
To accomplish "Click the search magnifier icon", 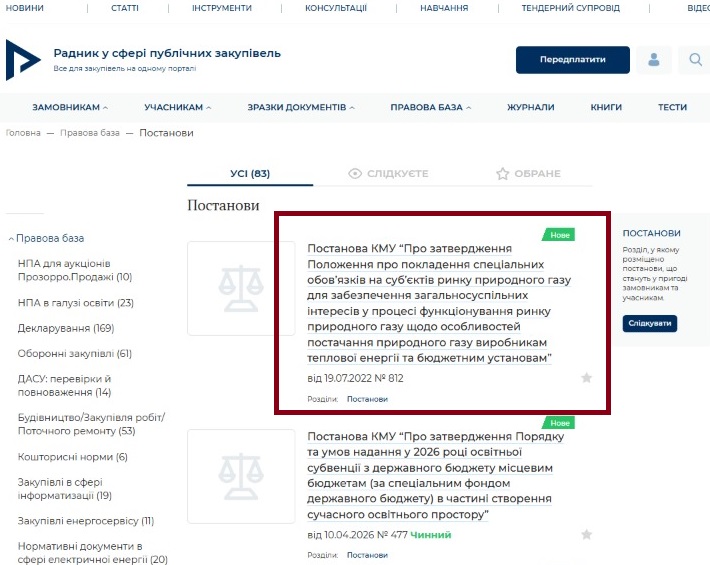I will click(x=696, y=60).
